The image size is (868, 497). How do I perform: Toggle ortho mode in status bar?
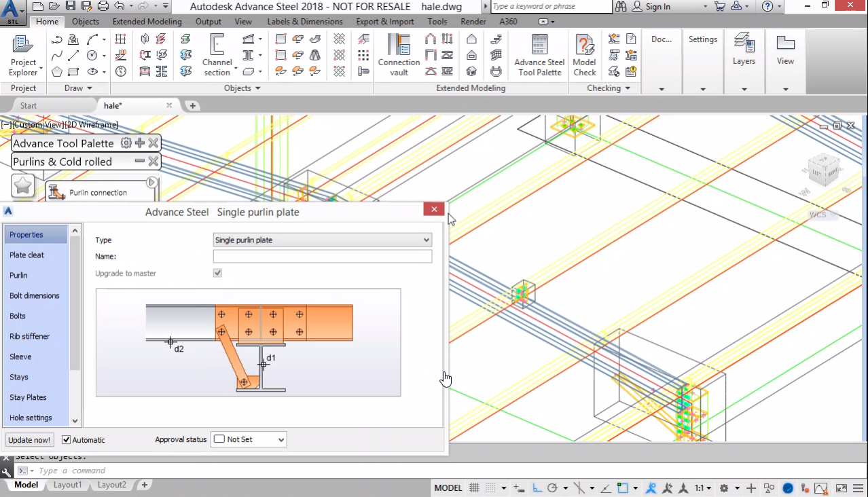537,488
